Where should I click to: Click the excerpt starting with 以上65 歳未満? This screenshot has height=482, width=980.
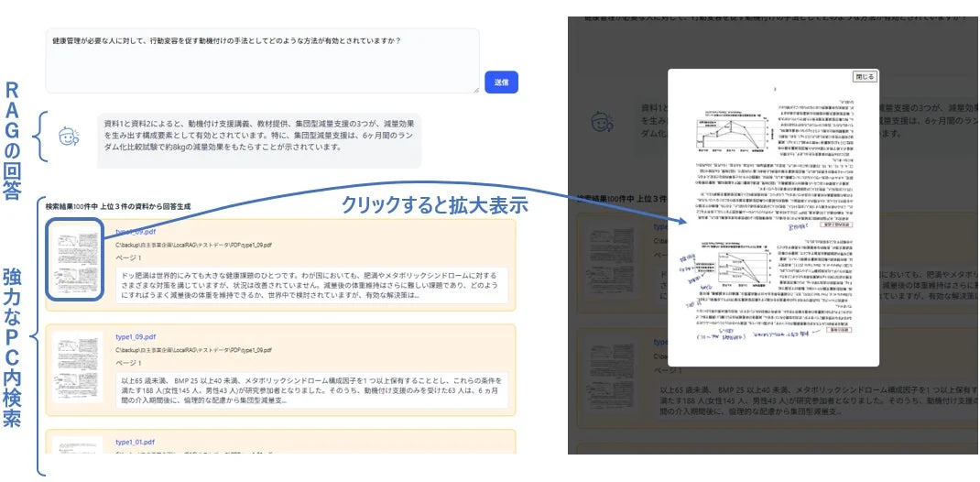312,390
